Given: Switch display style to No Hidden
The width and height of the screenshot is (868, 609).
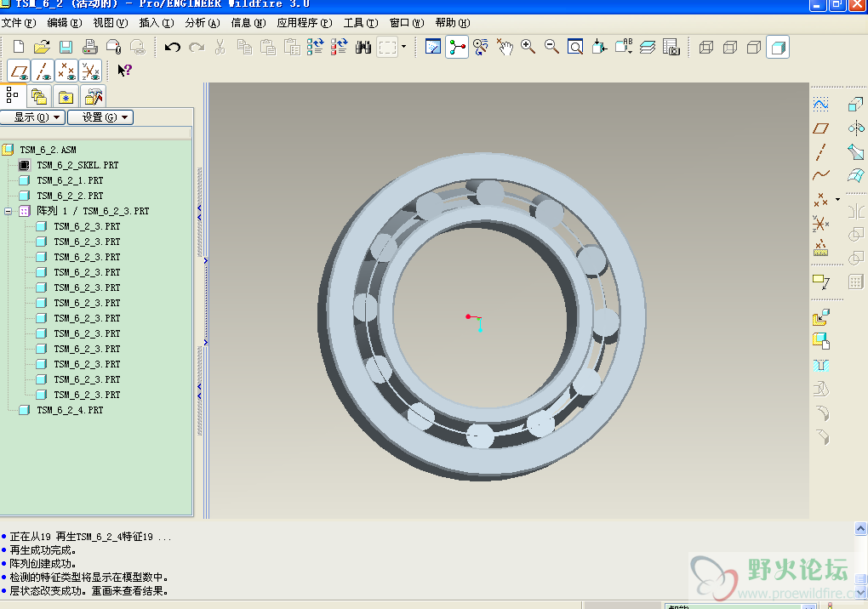Looking at the screenshot, I should pos(753,47).
